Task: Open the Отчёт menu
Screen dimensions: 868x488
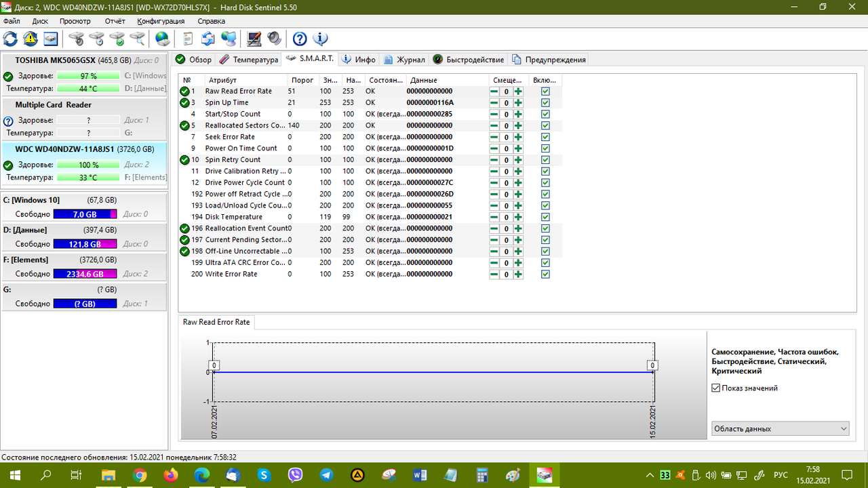Action: coord(115,21)
